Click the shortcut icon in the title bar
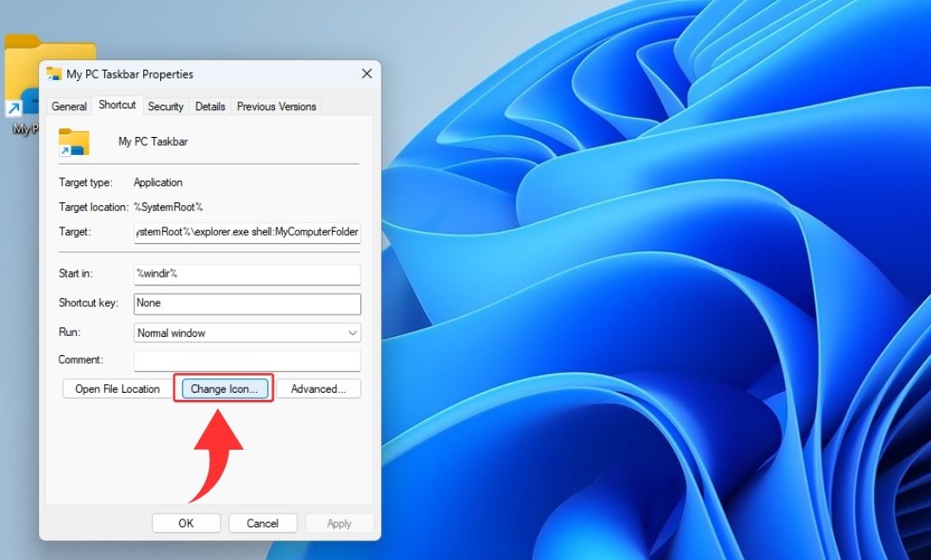931x560 pixels. [54, 74]
